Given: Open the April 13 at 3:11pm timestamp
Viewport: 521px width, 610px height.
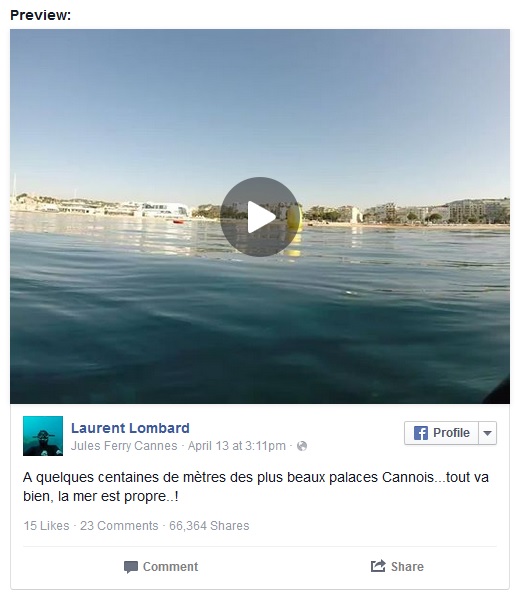Looking at the screenshot, I should [237, 446].
